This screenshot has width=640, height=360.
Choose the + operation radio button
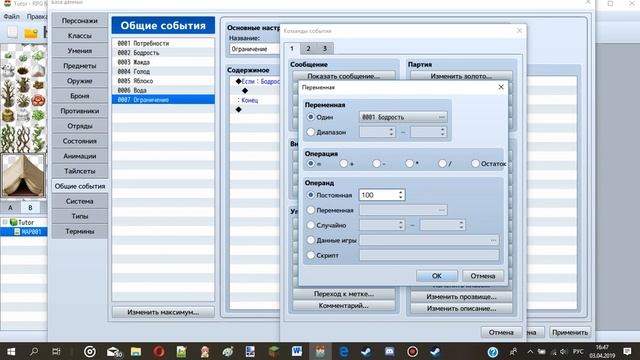[x=344, y=163]
